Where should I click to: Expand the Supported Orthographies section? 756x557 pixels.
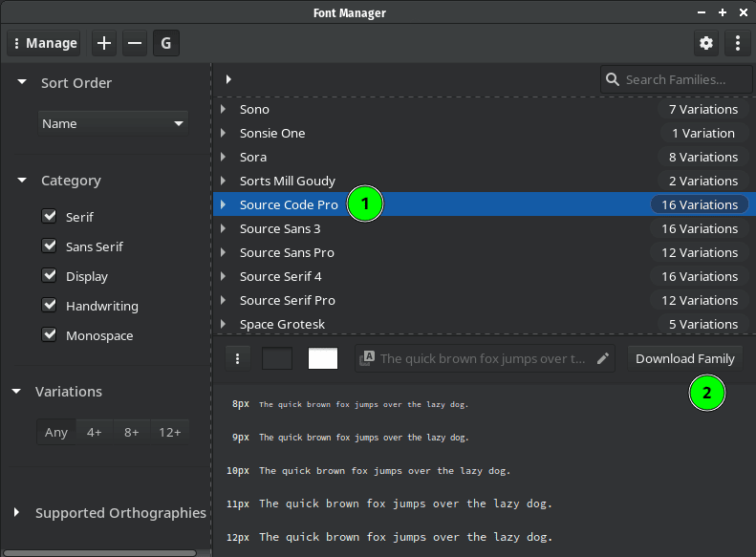pos(16,513)
